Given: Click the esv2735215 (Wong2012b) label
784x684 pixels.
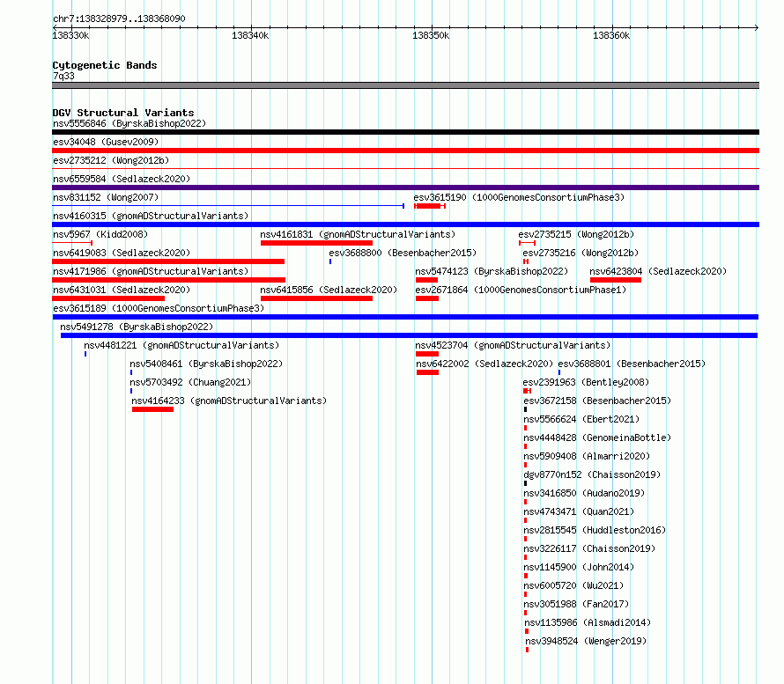Looking at the screenshot, I should [x=576, y=234].
